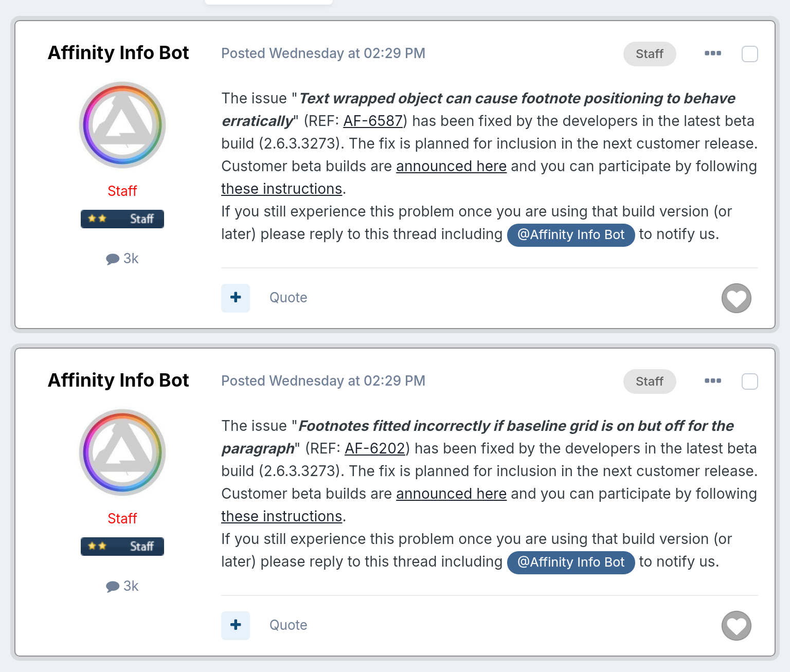Screen dimensions: 790x672
Task: Click the plus multiquote icon in first post
Action: tap(236, 298)
